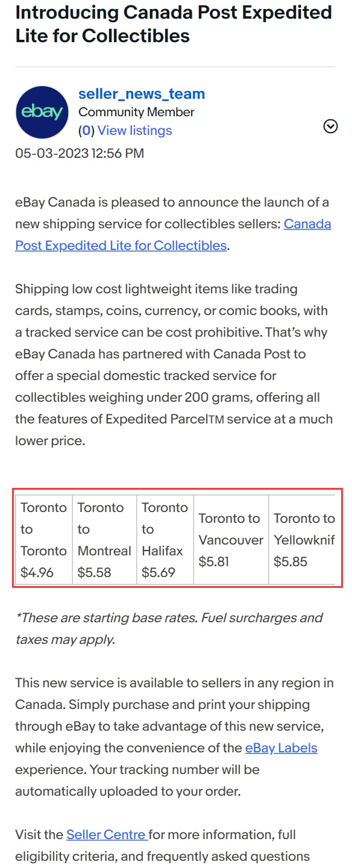Select the Toronto to Yellowknife $5.85 cell
352x868 pixels.
[x=302, y=540]
